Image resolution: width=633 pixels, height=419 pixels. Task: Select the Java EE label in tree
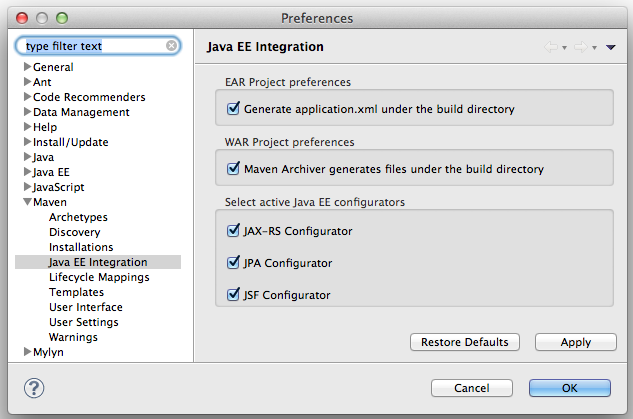coord(51,172)
